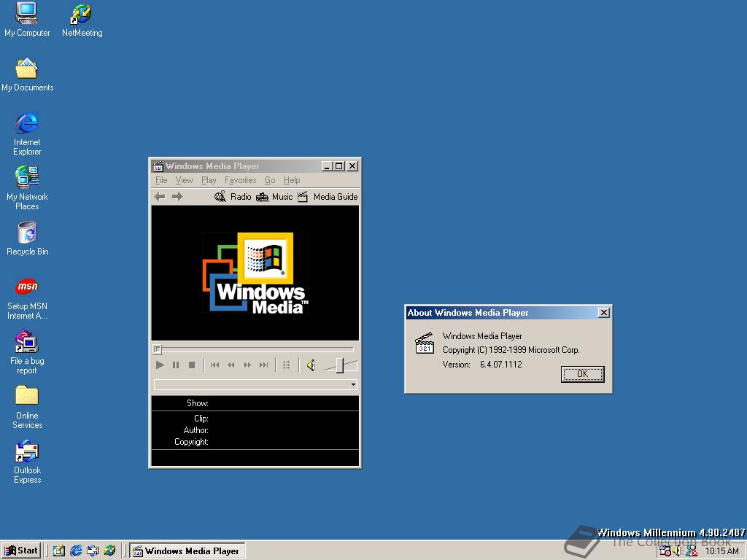Select the My Network Places icon
Image resolution: width=747 pixels, height=560 pixels.
pyautogui.click(x=27, y=188)
